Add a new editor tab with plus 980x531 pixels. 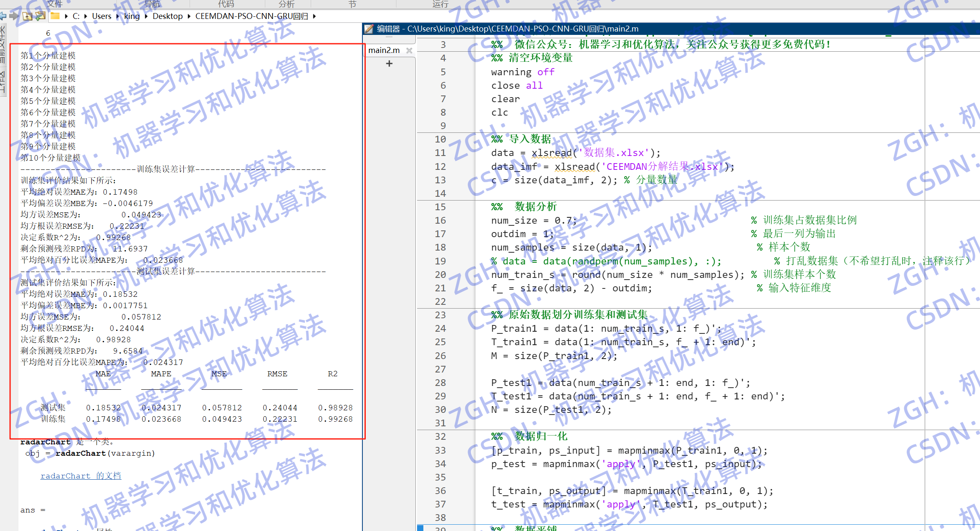click(x=389, y=63)
